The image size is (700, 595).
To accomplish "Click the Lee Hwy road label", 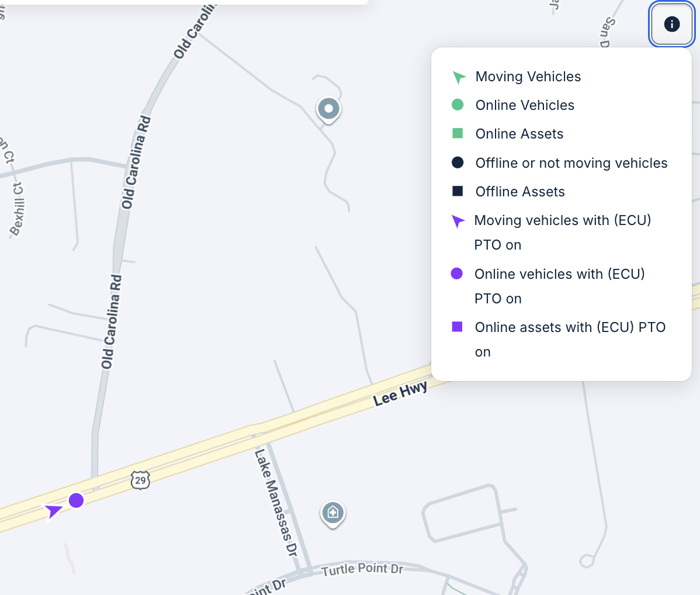I will pos(400,393).
